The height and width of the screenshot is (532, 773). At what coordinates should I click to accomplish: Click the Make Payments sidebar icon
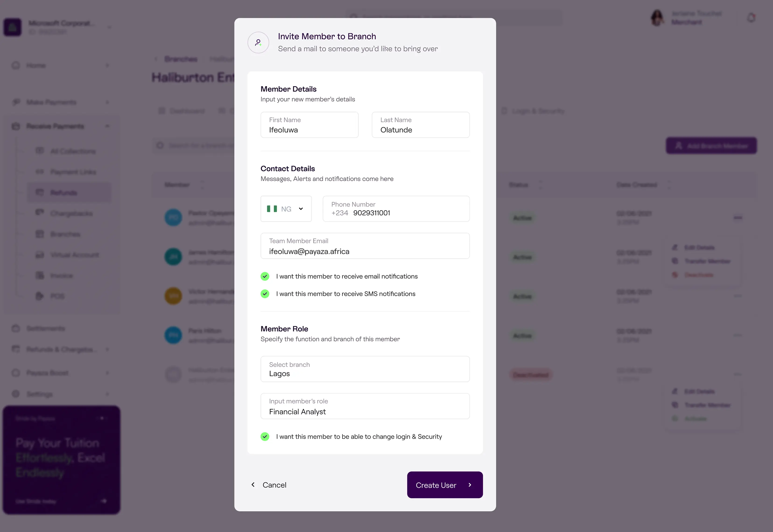(x=16, y=102)
